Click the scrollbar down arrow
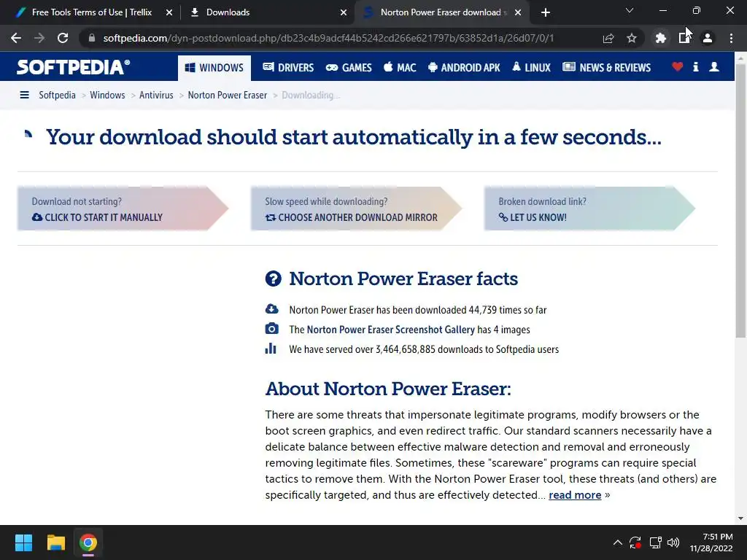 740,518
